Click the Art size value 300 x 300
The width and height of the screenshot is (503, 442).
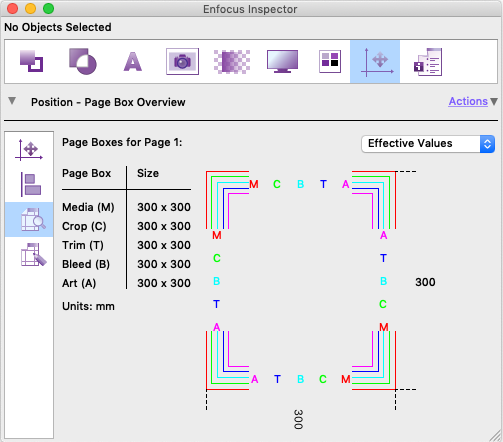[164, 283]
